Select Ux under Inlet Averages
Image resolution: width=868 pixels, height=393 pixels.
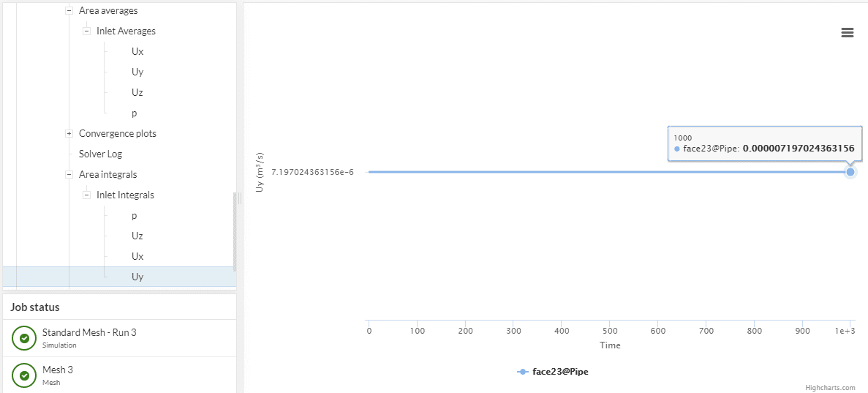[137, 52]
